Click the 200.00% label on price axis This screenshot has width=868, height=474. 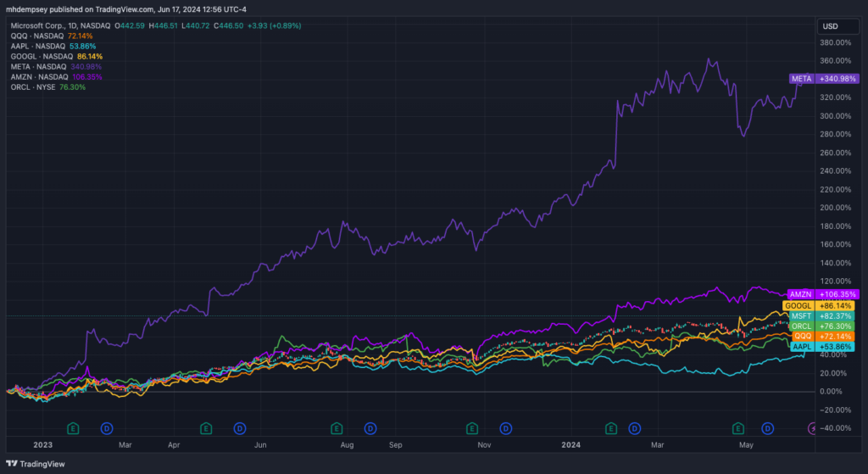(835, 208)
